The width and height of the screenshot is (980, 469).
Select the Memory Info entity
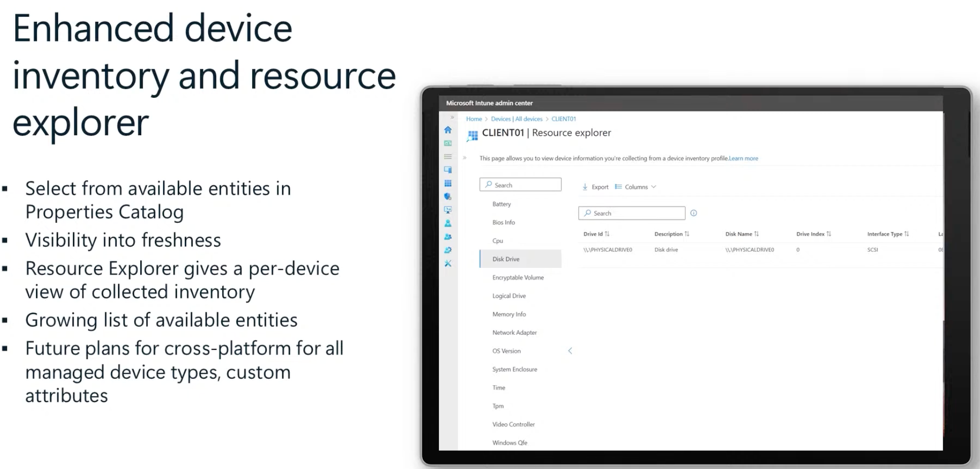click(520, 314)
